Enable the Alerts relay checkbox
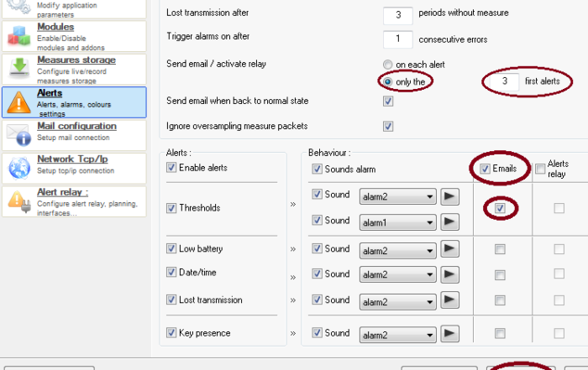 pyautogui.click(x=540, y=169)
